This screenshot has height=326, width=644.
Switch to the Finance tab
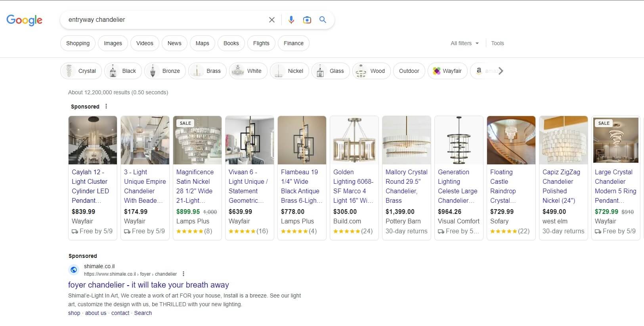click(294, 43)
